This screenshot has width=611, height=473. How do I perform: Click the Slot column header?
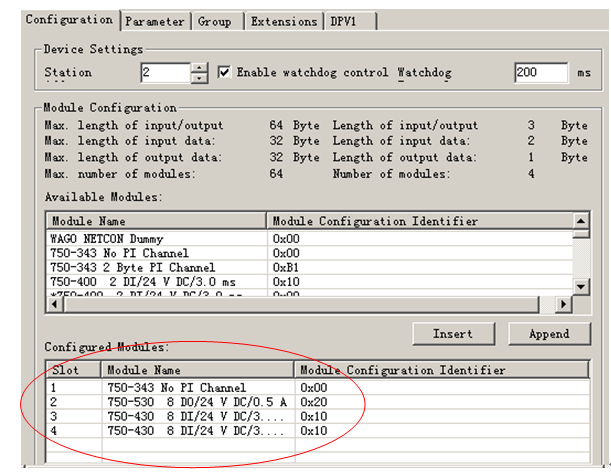tap(74, 370)
